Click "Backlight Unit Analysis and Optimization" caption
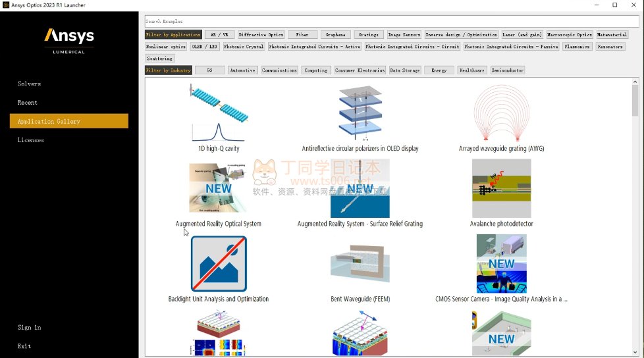The height and width of the screenshot is (358, 644). [219, 299]
